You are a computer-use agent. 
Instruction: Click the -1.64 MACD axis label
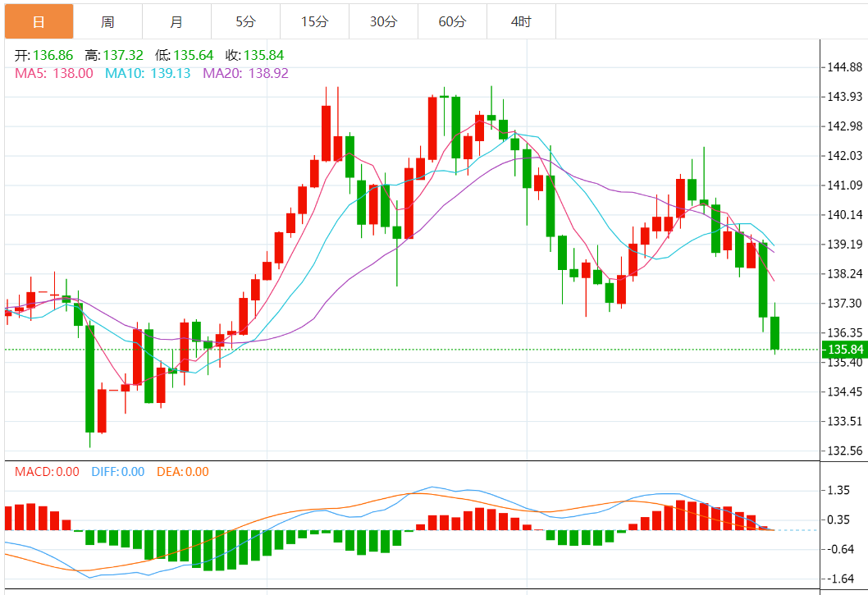pyautogui.click(x=839, y=579)
